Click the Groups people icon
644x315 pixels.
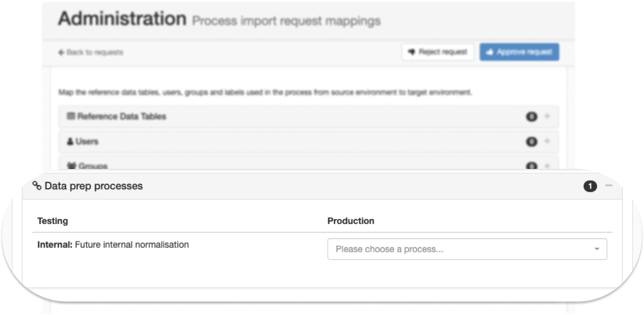point(71,166)
